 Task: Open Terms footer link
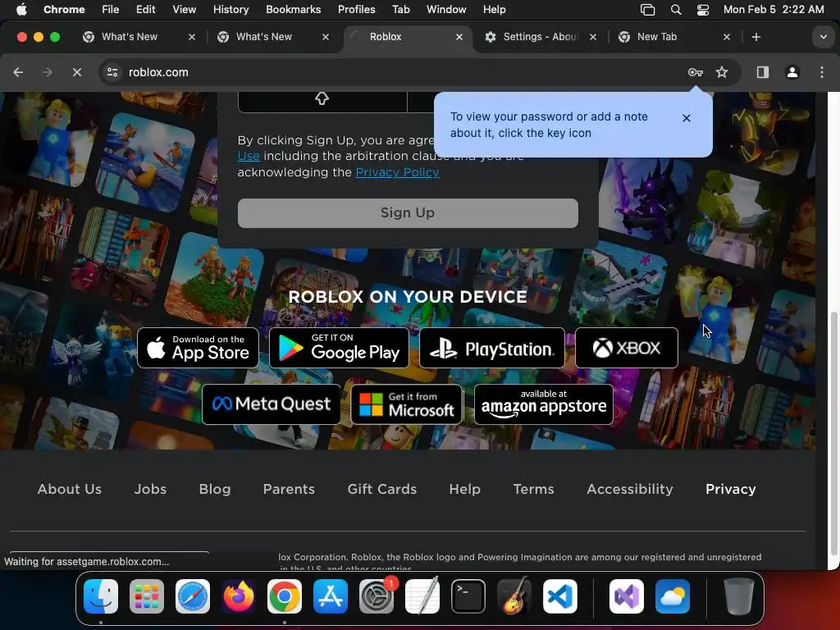coord(533,489)
